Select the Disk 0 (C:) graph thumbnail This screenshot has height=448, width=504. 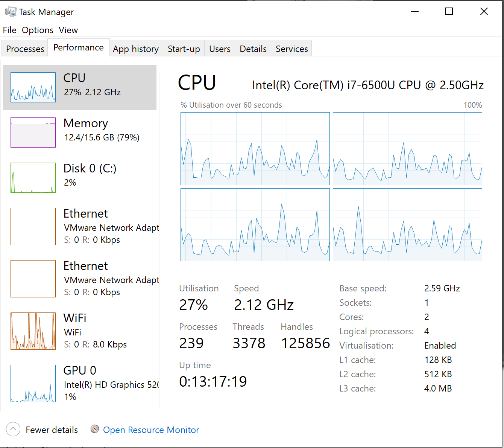33,178
